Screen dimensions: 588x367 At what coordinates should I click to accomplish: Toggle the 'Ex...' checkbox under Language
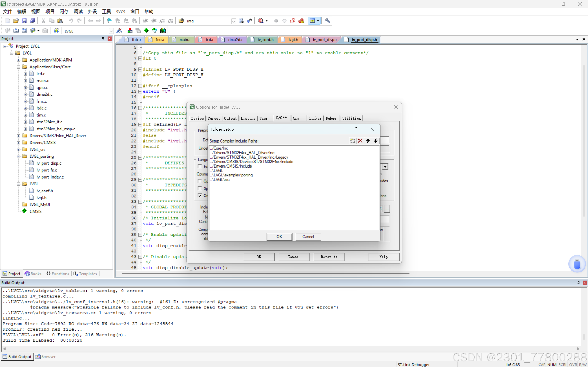(200, 166)
